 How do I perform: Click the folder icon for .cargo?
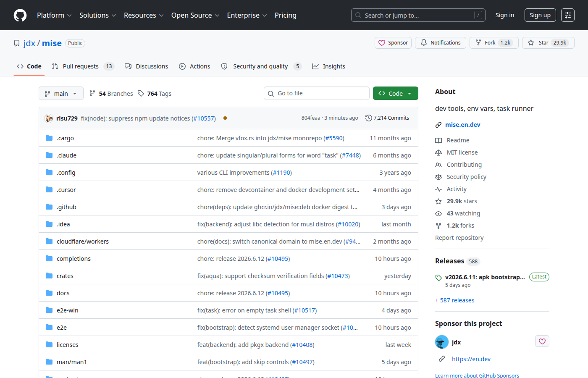tap(49, 138)
